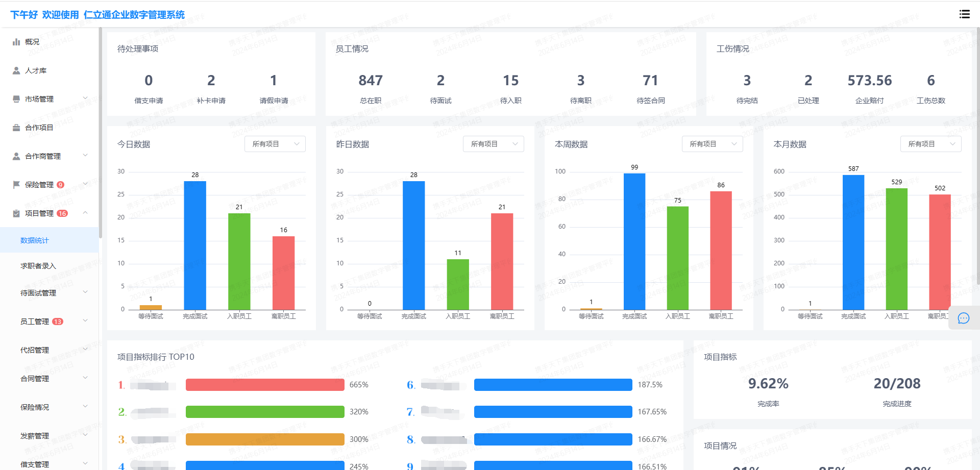Image resolution: width=980 pixels, height=470 pixels.
Task: Click the 人才库 person icon
Action: [x=16, y=70]
